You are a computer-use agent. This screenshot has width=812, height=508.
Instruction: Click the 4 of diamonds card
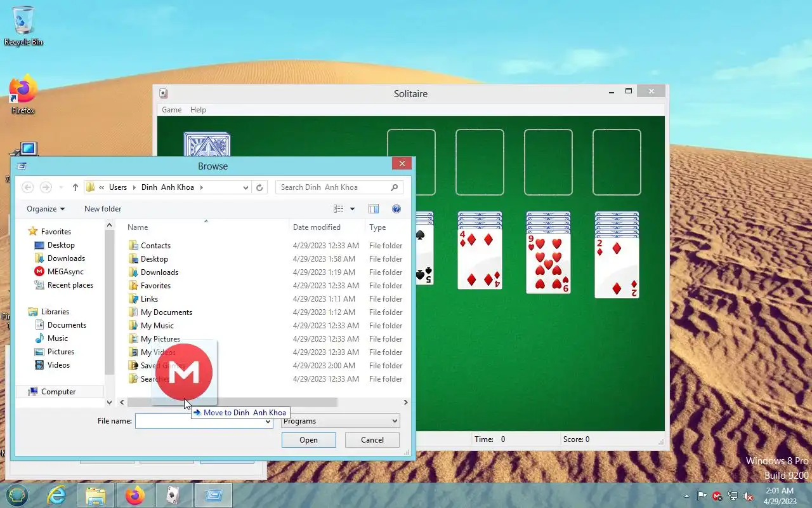pyautogui.click(x=480, y=259)
